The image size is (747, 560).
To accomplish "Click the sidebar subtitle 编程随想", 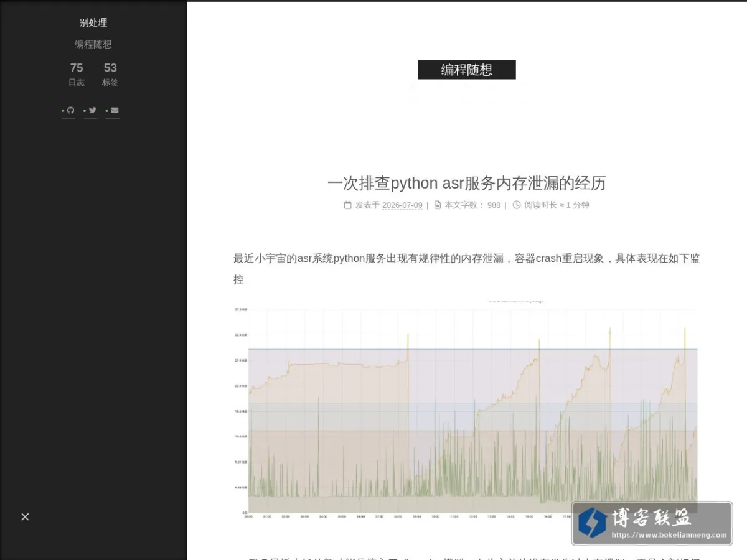I will pos(93,44).
